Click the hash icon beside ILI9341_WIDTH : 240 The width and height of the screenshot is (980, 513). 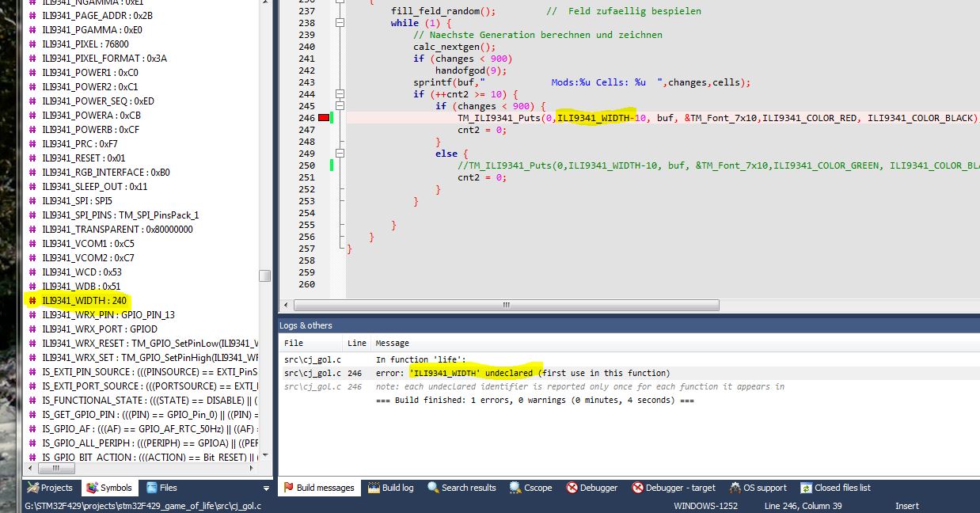pos(32,301)
